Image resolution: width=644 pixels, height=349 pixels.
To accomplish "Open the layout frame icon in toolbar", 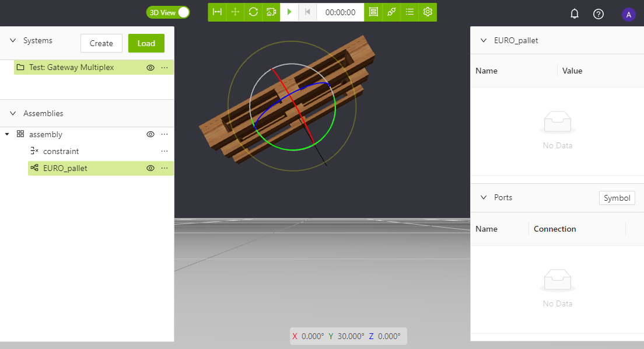I will pos(373,12).
